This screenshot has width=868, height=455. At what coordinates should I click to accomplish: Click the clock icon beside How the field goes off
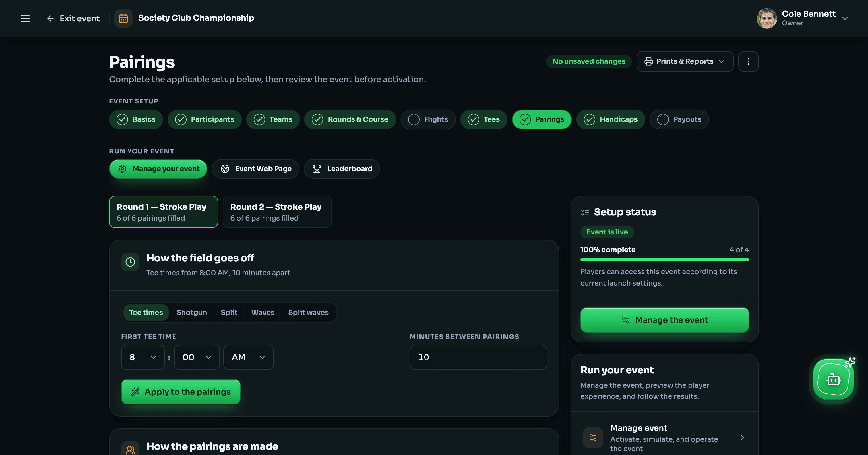(130, 262)
